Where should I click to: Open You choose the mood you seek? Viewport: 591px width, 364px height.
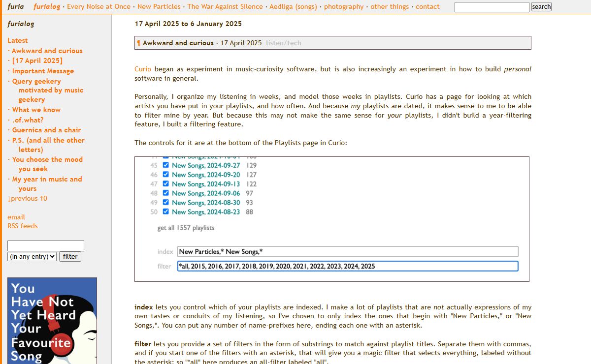coord(47,164)
